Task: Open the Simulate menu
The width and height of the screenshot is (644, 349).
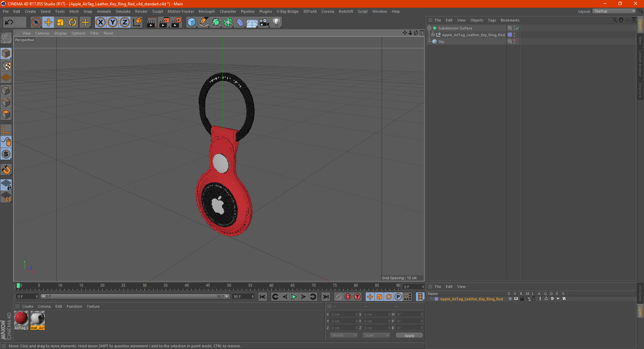Action: [x=123, y=11]
